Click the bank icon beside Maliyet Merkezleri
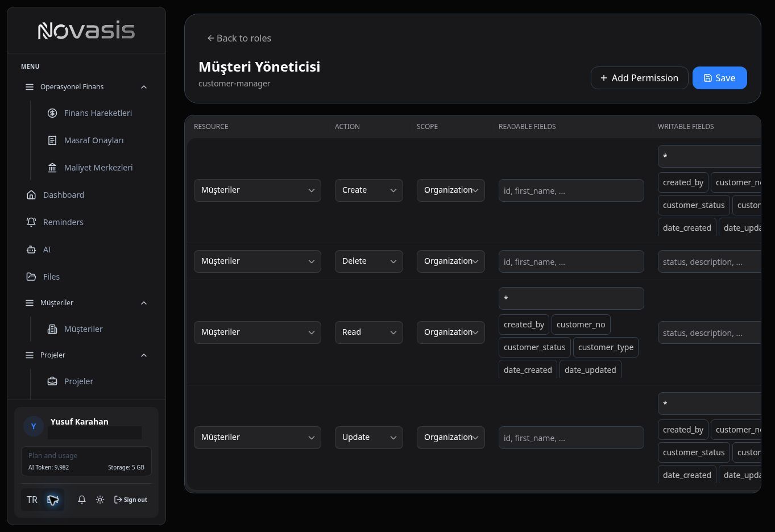Image resolution: width=775 pixels, height=532 pixels. coord(52,168)
